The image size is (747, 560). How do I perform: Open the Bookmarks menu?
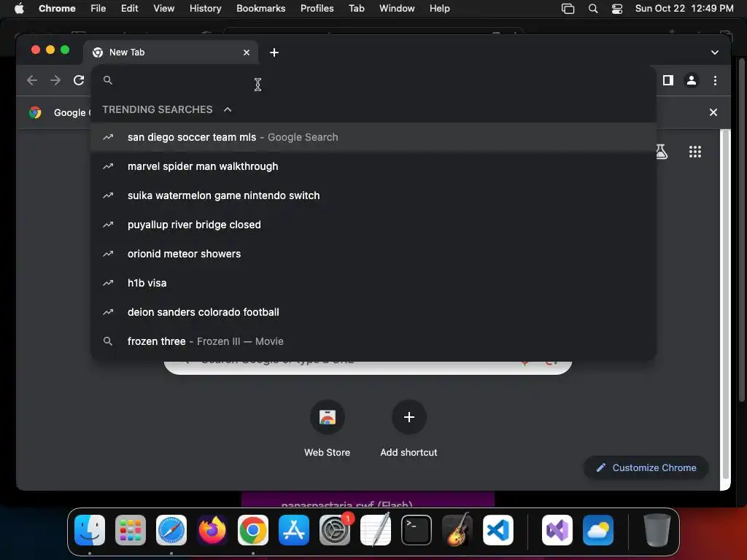tap(260, 8)
